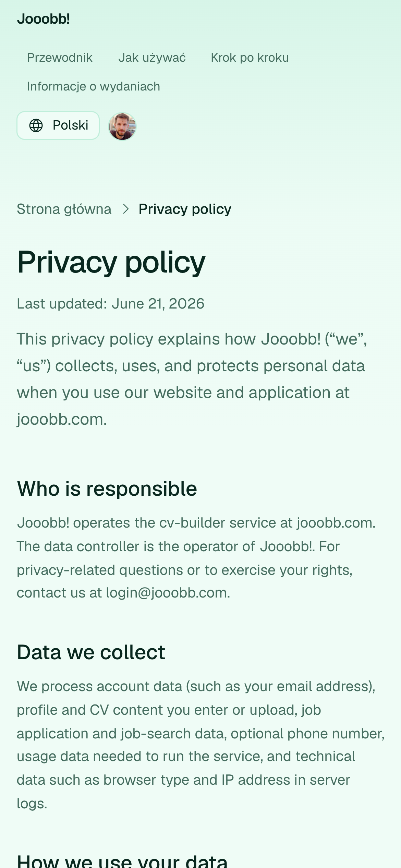Click the intro paragraph explaining the privacy policy
The height and width of the screenshot is (868, 401).
pyautogui.click(x=192, y=379)
